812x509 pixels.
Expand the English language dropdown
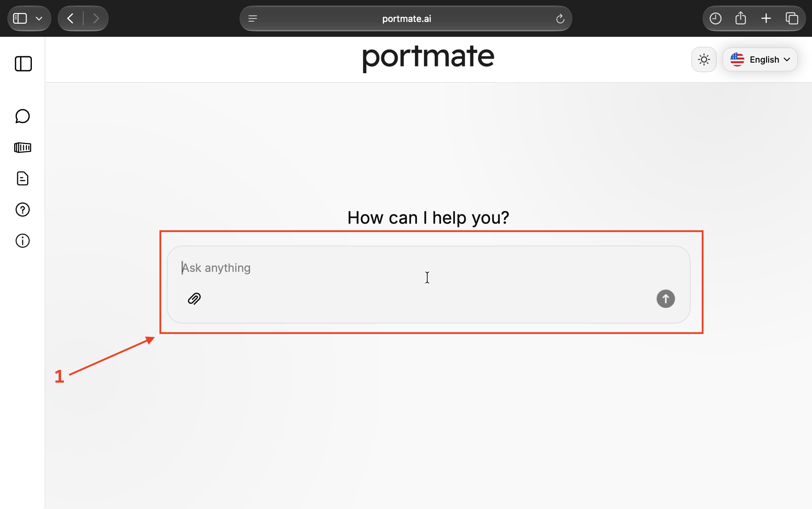coord(760,59)
